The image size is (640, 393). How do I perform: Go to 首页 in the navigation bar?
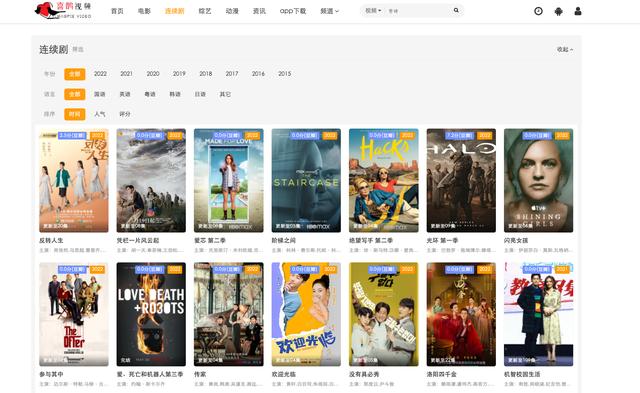tap(117, 11)
